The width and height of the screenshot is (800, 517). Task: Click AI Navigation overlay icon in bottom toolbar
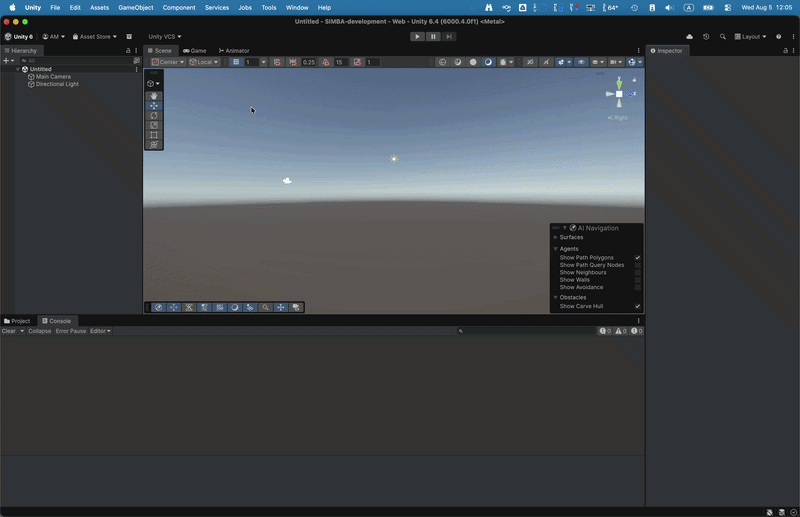pyautogui.click(x=159, y=307)
